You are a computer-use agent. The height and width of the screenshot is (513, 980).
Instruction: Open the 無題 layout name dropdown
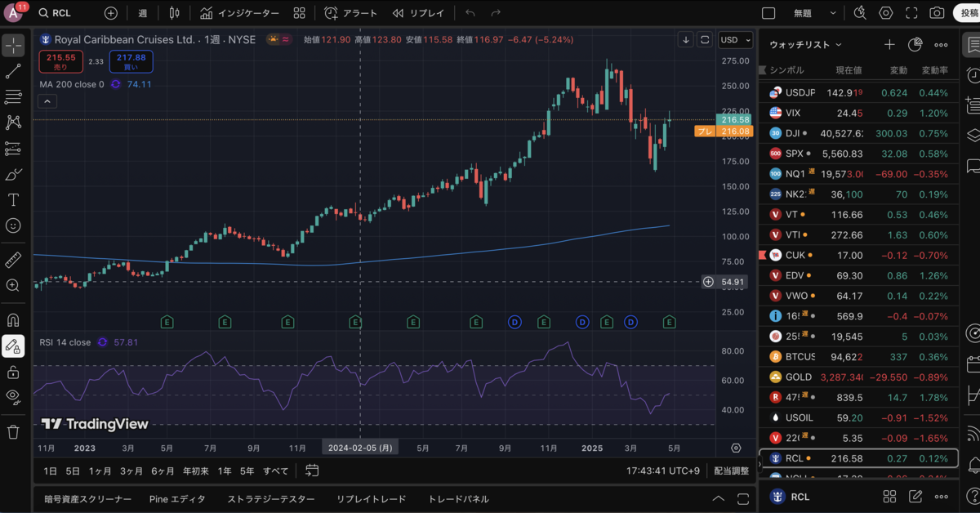click(x=815, y=13)
